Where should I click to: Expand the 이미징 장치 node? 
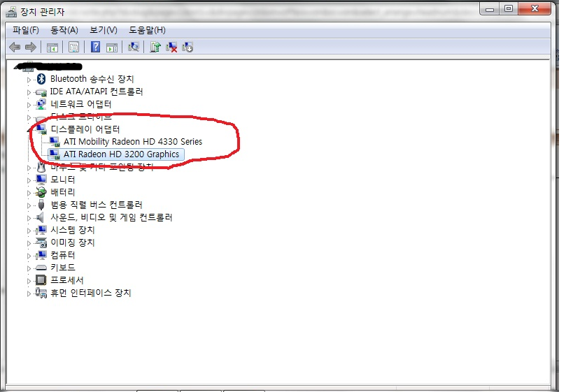(x=29, y=243)
